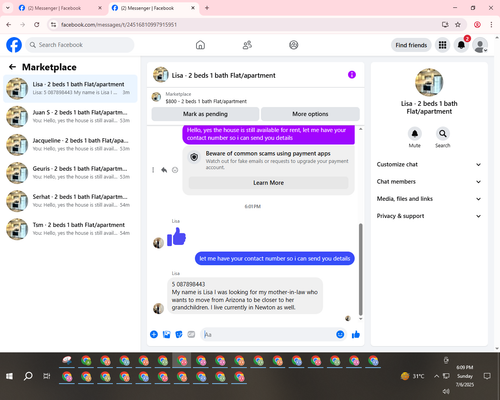
Task: Open the Groups icon in top navigation
Action: [x=294, y=45]
